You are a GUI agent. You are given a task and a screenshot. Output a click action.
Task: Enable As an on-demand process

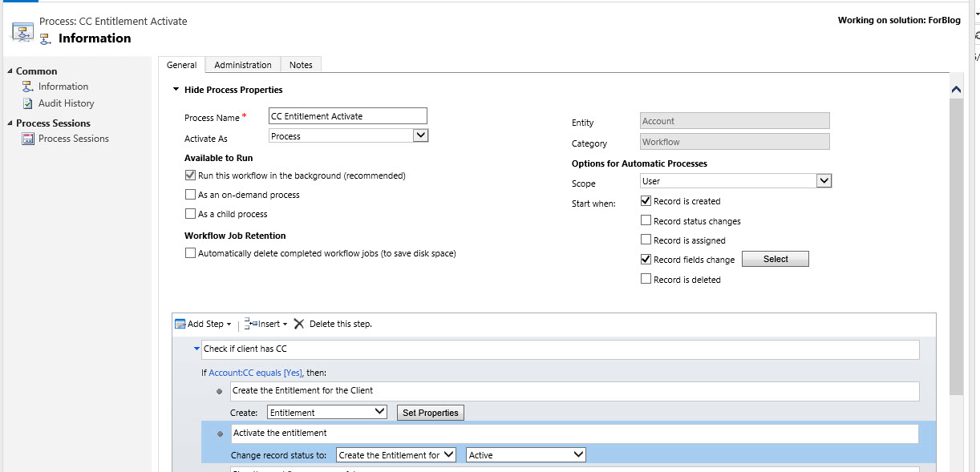point(190,195)
